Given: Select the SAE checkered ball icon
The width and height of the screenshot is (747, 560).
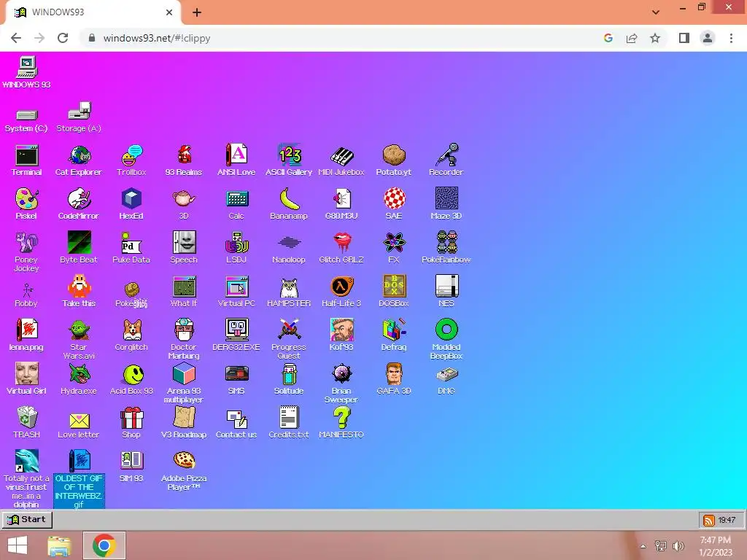Looking at the screenshot, I should (x=394, y=199).
